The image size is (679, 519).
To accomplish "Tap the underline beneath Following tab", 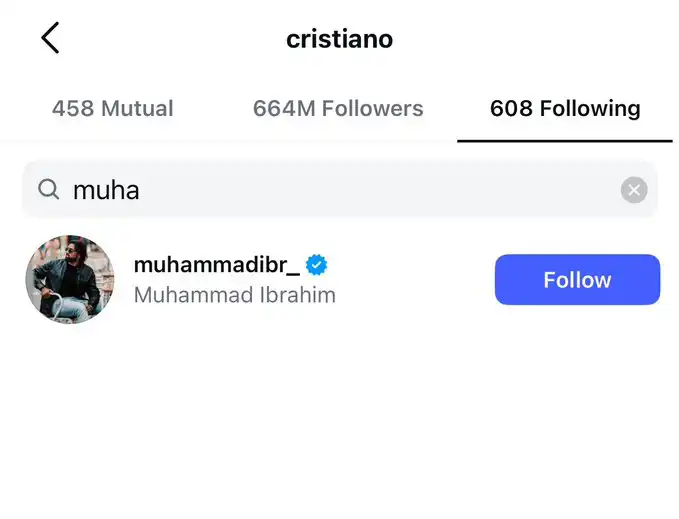I will tap(565, 140).
